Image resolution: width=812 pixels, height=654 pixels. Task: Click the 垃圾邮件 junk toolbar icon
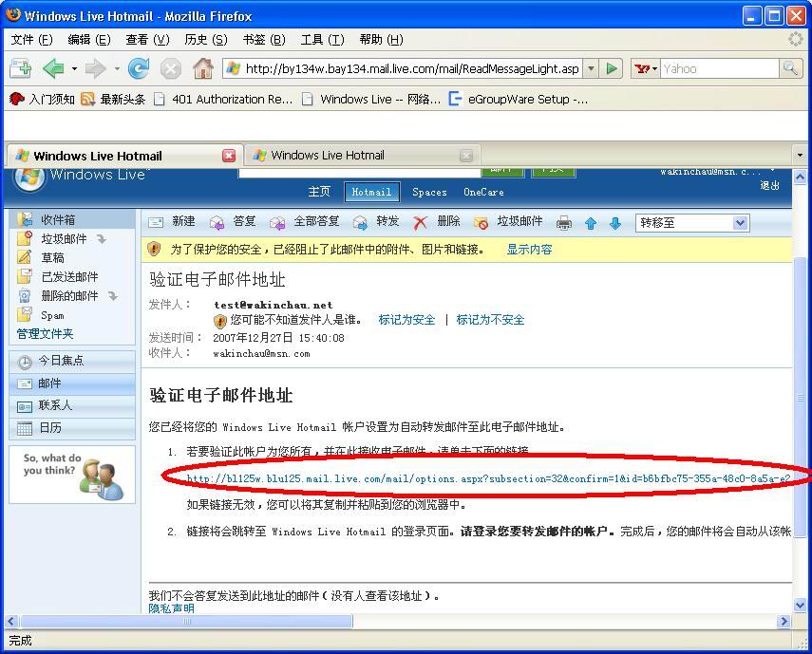pos(481,222)
